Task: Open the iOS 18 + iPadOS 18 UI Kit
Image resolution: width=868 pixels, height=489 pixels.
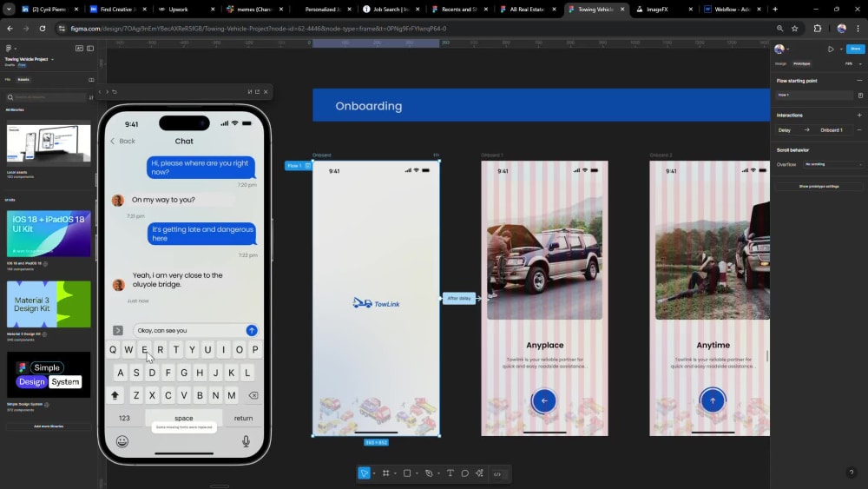Action: (x=49, y=233)
